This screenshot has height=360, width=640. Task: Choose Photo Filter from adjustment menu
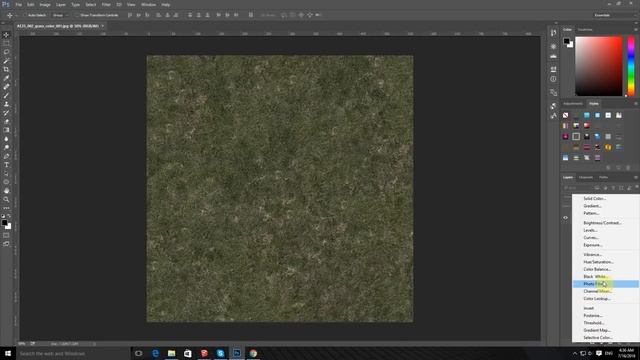click(605, 284)
